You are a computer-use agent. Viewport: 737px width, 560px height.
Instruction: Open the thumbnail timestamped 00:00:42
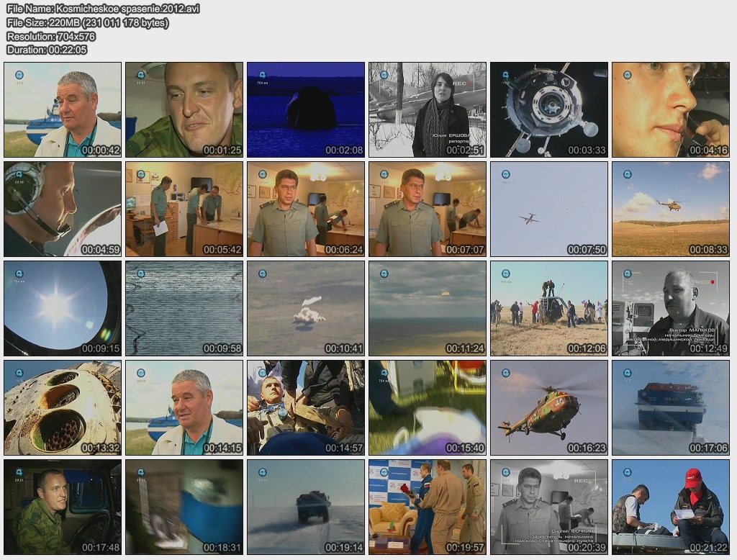tap(62, 109)
